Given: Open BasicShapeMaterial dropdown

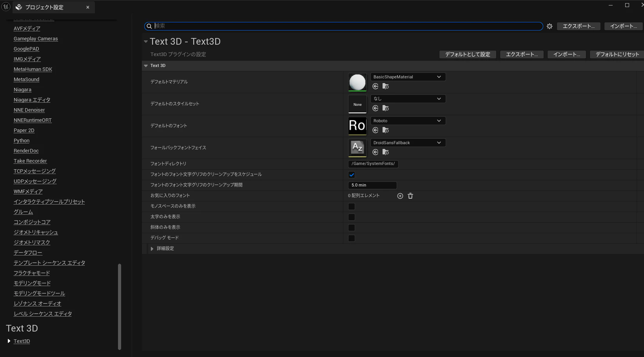Looking at the screenshot, I should pyautogui.click(x=408, y=77).
